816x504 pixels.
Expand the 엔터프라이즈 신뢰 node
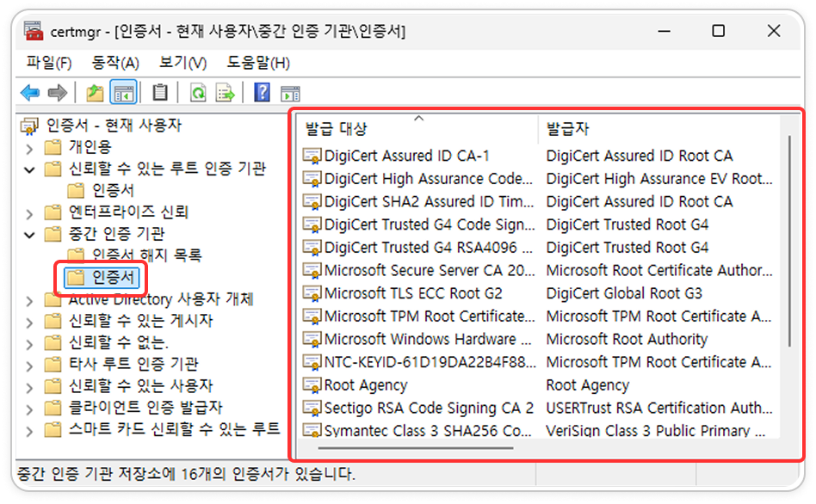click(29, 214)
